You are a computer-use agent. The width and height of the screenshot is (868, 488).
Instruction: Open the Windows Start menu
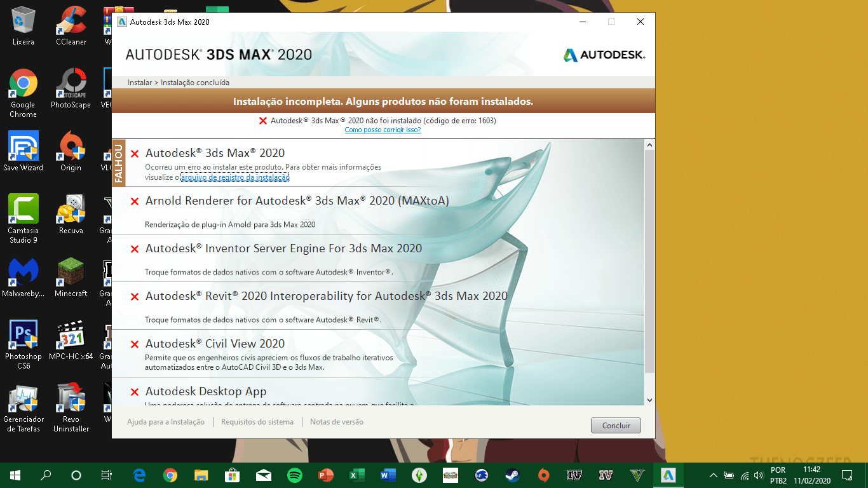(x=15, y=475)
